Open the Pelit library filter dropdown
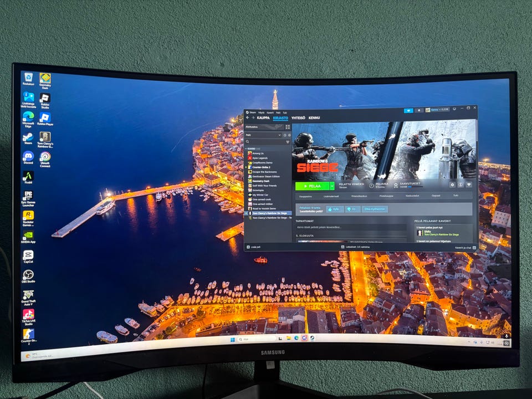The image size is (532, 399). tap(263, 135)
